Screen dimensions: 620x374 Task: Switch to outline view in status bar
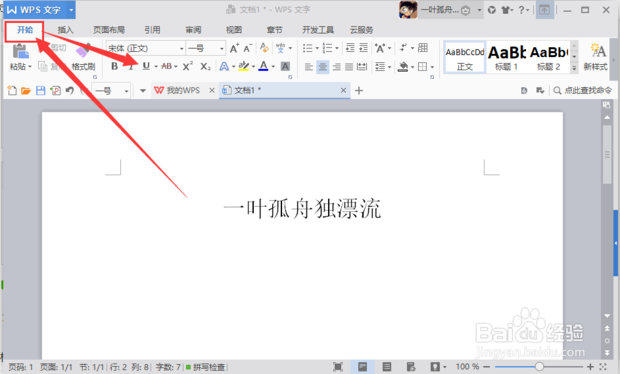pyautogui.click(x=387, y=367)
